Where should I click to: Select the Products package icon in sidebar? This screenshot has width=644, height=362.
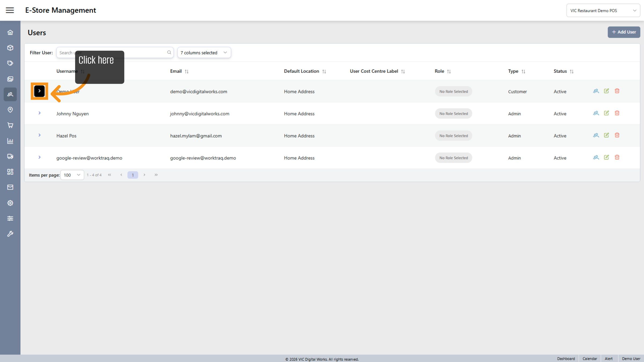pos(10,48)
